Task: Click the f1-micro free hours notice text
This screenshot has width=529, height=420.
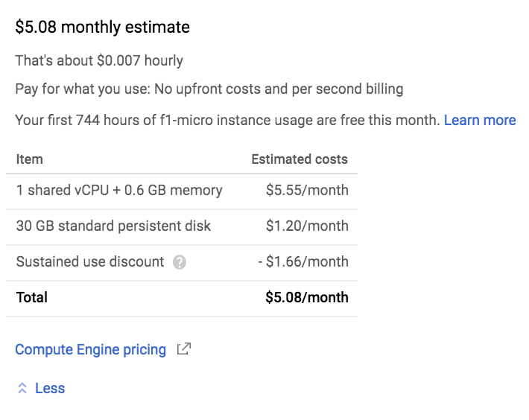Action: coord(228,120)
